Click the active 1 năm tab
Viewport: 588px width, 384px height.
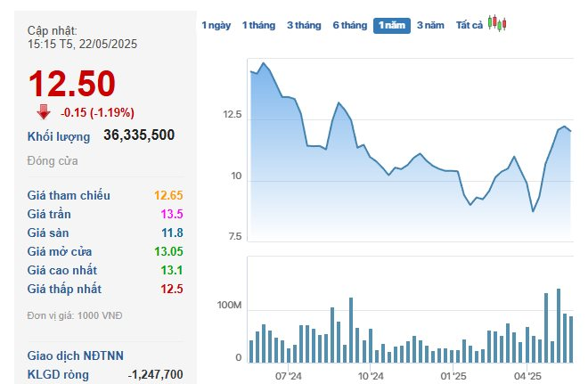[x=392, y=26]
